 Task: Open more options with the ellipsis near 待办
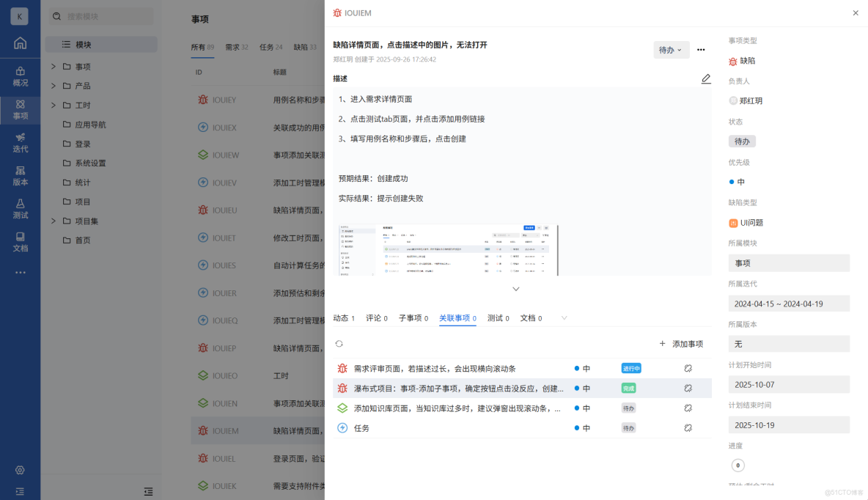(x=701, y=49)
